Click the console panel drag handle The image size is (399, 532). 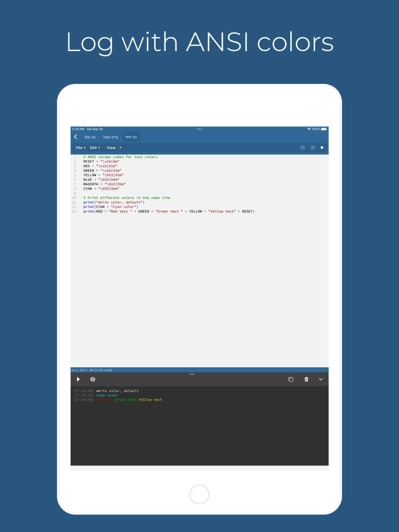[192, 374]
